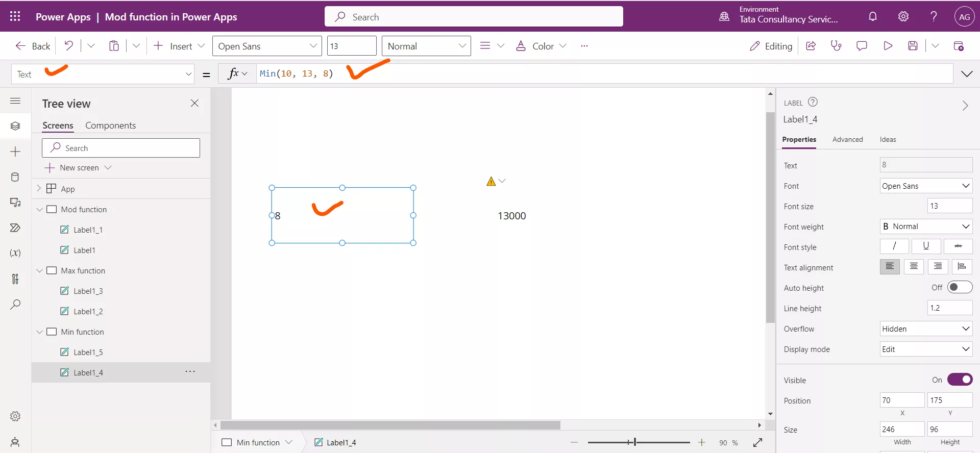Close the Tree view panel
Viewport: 980px width, 453px height.
pyautogui.click(x=194, y=103)
